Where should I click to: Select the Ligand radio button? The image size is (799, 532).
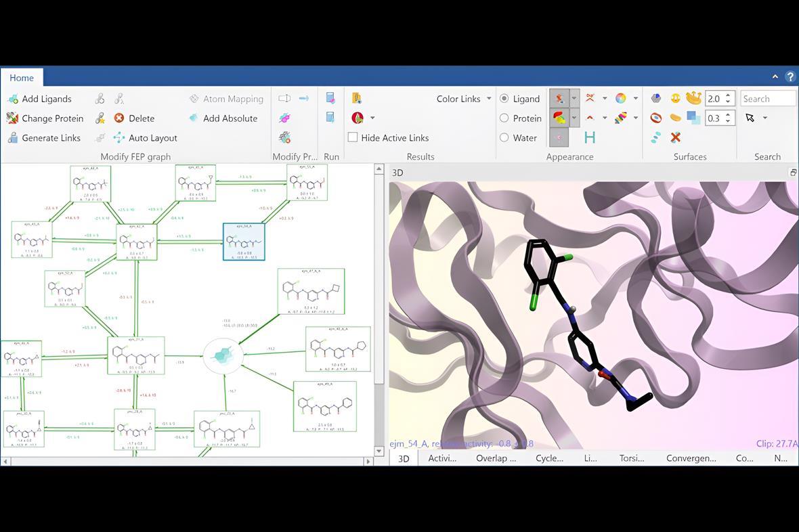point(504,98)
